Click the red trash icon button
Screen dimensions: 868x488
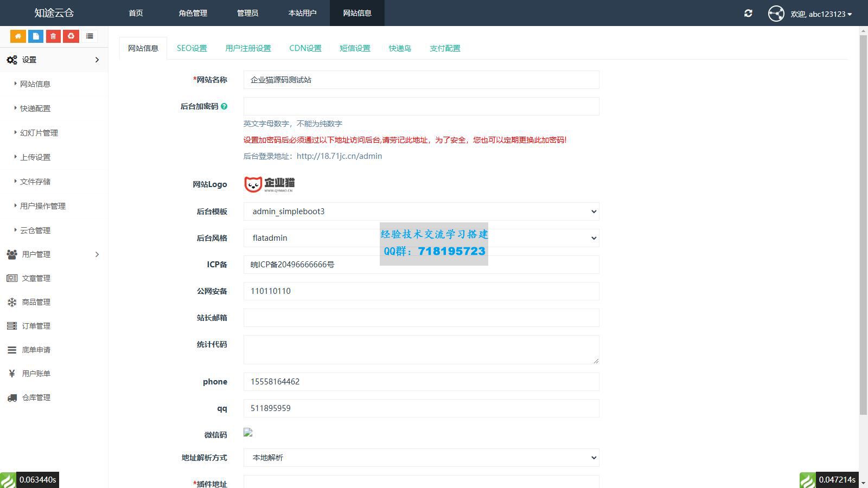53,36
